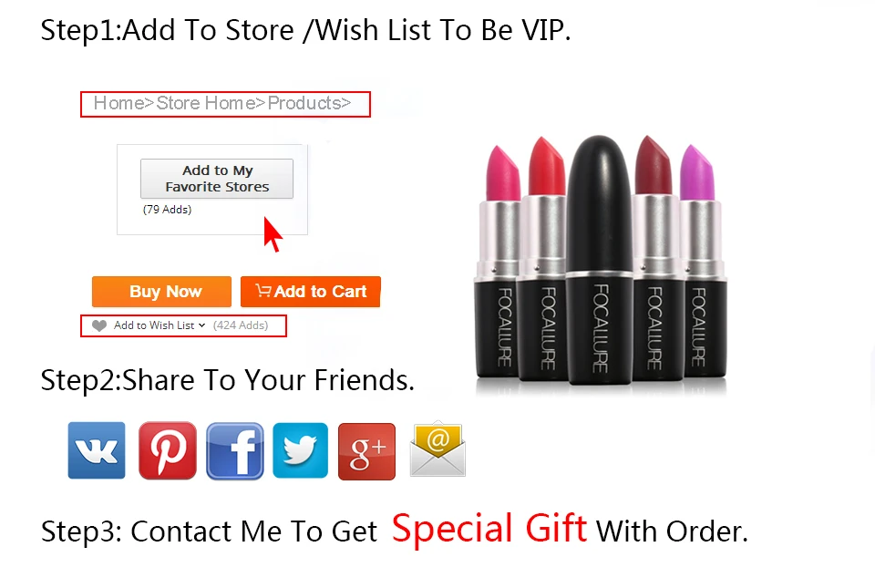Click the orange Buy Now button
The image size is (875, 588).
point(162,291)
